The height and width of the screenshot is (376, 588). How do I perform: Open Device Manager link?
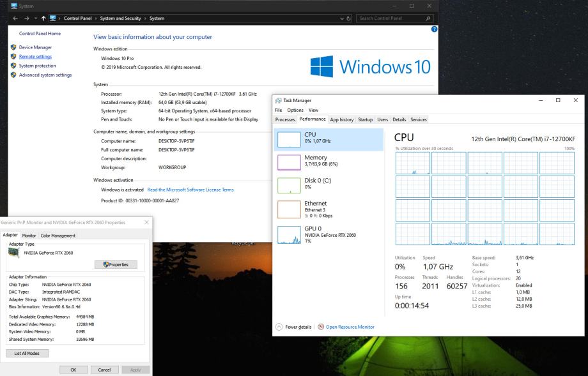[35, 47]
